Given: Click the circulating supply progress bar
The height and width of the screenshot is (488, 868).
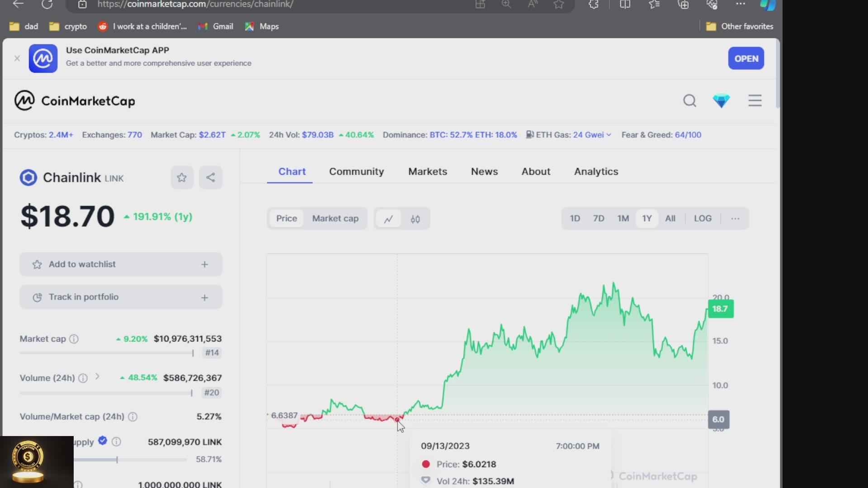Looking at the screenshot, I should point(130,460).
